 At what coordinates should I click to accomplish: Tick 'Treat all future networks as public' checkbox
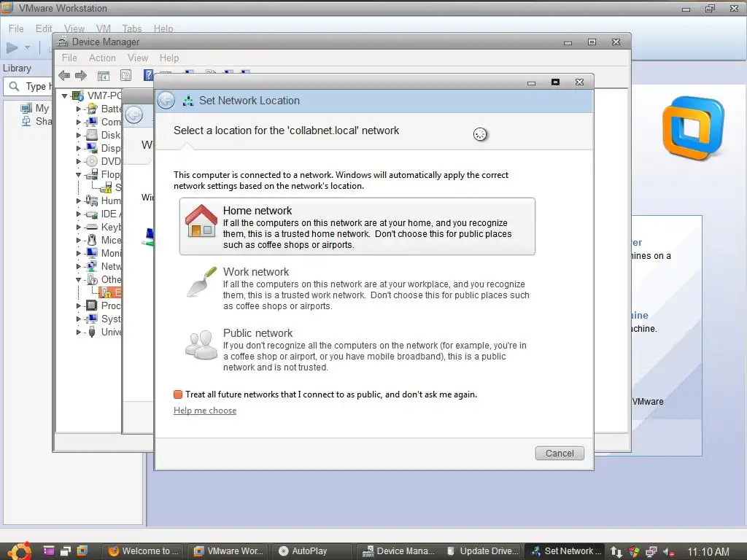178,394
